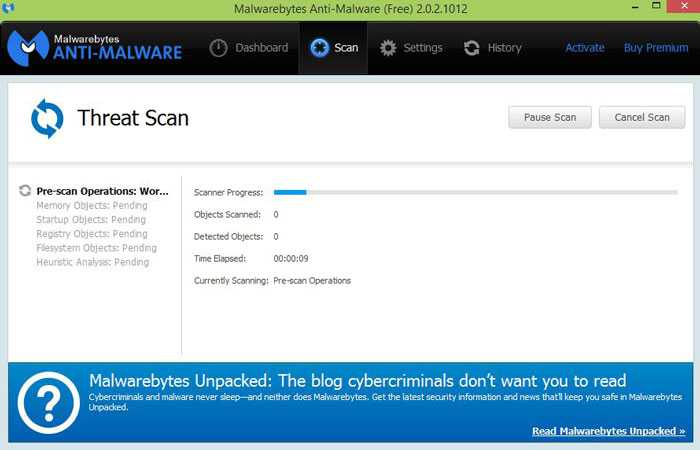Cancel the running scan
The height and width of the screenshot is (450, 700).
[x=642, y=117]
